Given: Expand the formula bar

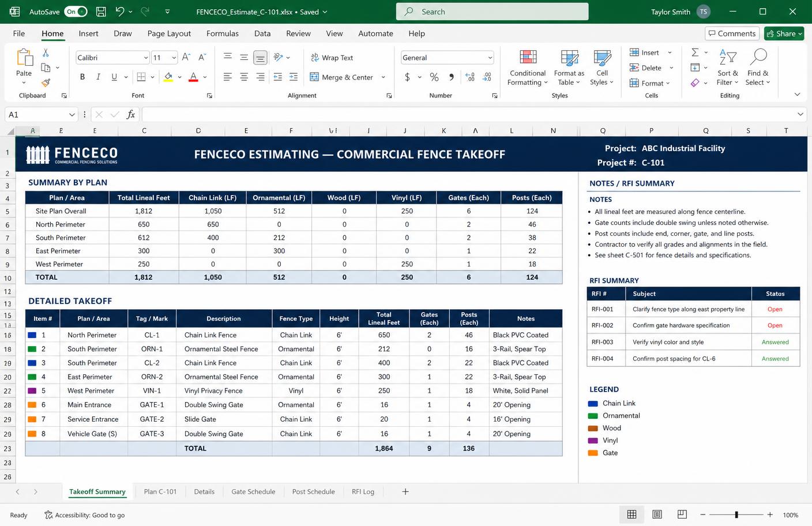Looking at the screenshot, I should pyautogui.click(x=800, y=114).
